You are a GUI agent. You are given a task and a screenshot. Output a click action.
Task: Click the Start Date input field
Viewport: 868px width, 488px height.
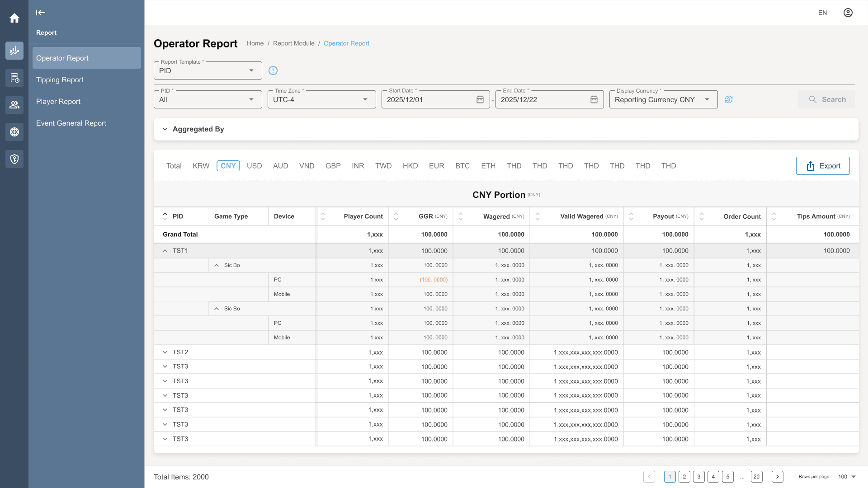click(x=436, y=99)
